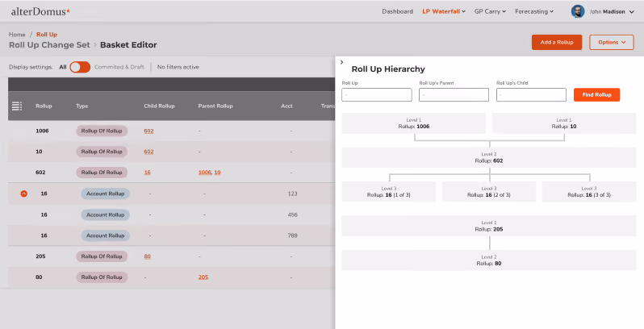
Task: Click the rollup number 1006 table cell
Action: point(42,131)
